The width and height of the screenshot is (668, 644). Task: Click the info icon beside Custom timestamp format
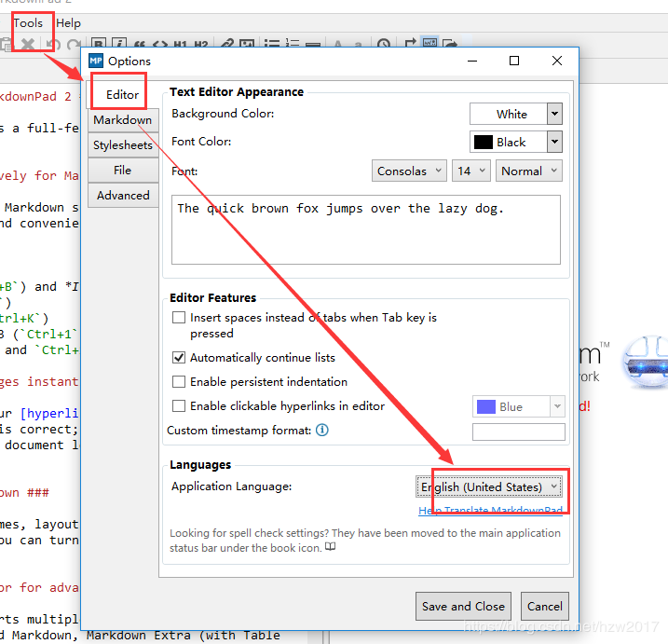point(322,431)
